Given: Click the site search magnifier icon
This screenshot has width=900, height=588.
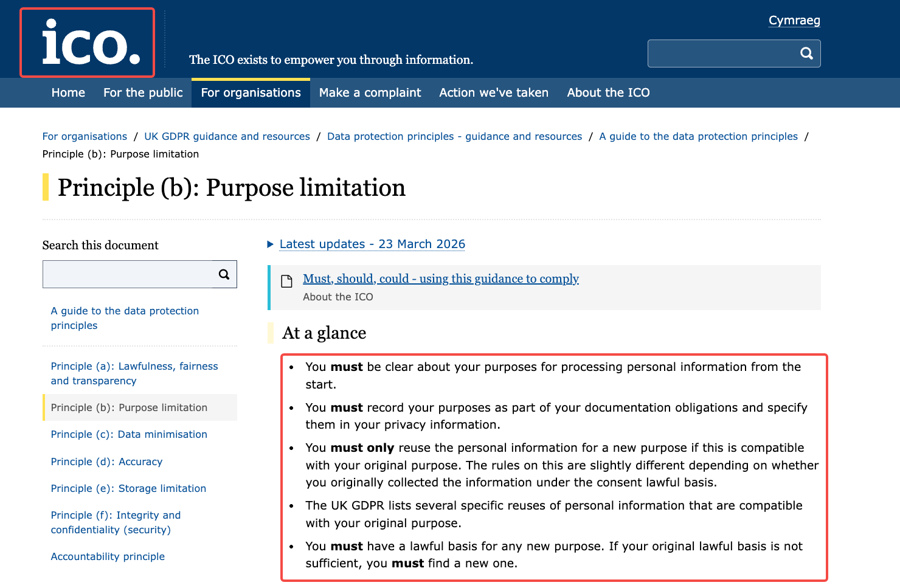Looking at the screenshot, I should tap(806, 54).
